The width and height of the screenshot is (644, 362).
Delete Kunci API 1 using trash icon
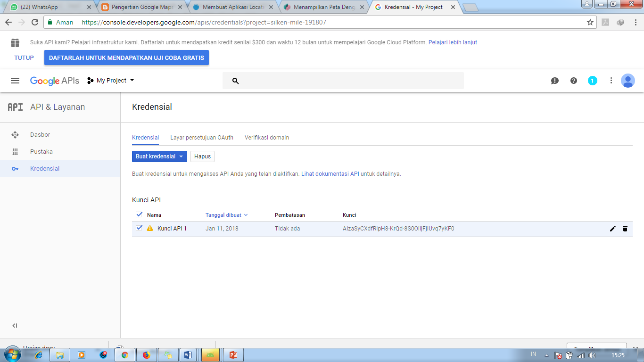click(x=625, y=229)
